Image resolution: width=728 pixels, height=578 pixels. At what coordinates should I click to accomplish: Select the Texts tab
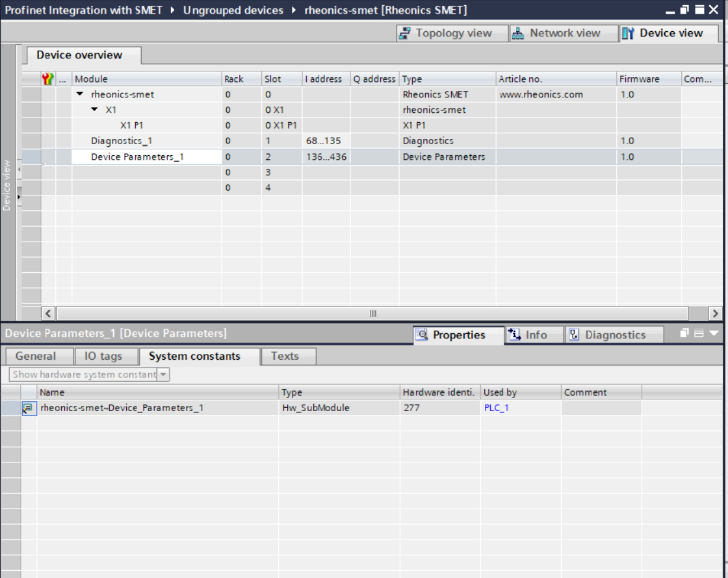[x=289, y=357]
